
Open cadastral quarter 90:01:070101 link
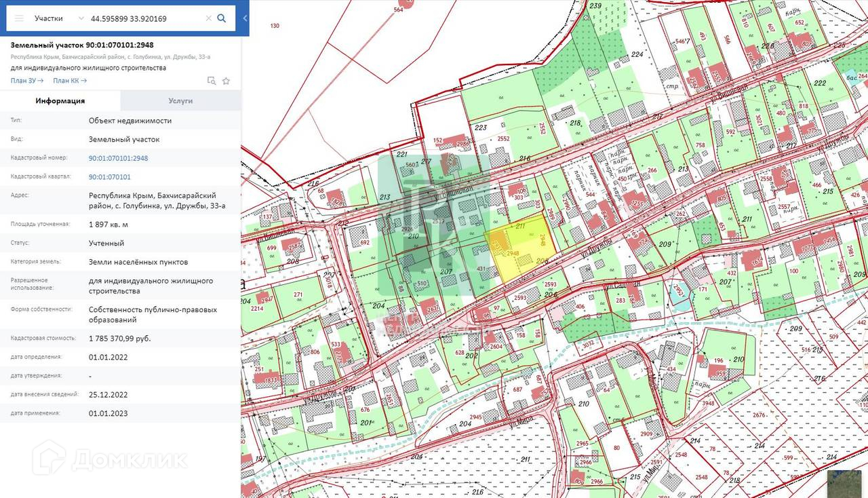(109, 177)
